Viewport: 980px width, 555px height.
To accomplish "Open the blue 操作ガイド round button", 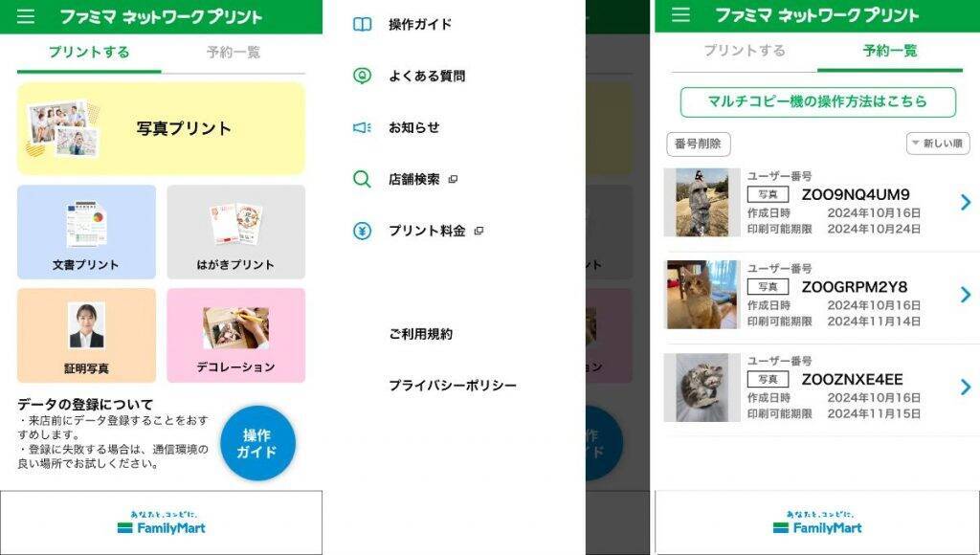I will 257,443.
